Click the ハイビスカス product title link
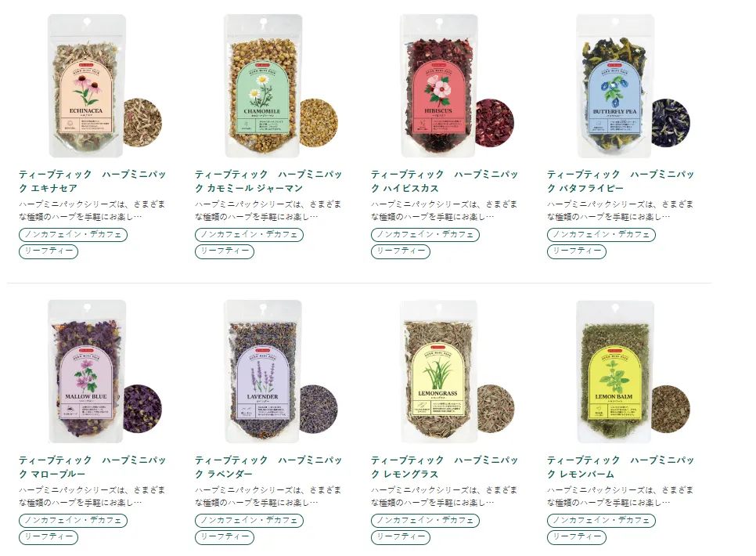Image resolution: width=756 pixels, height=556 pixels. tap(445, 181)
